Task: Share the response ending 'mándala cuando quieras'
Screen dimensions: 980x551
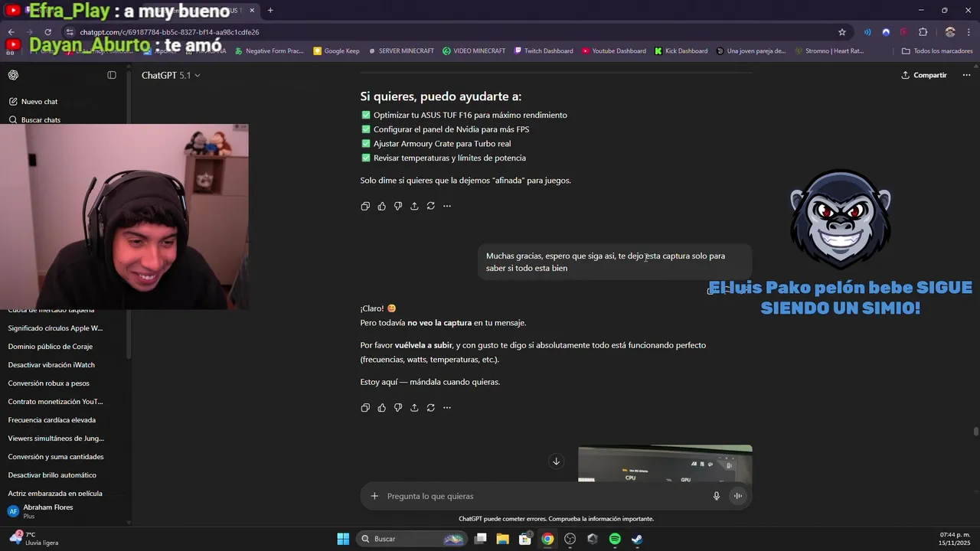Action: (414, 408)
